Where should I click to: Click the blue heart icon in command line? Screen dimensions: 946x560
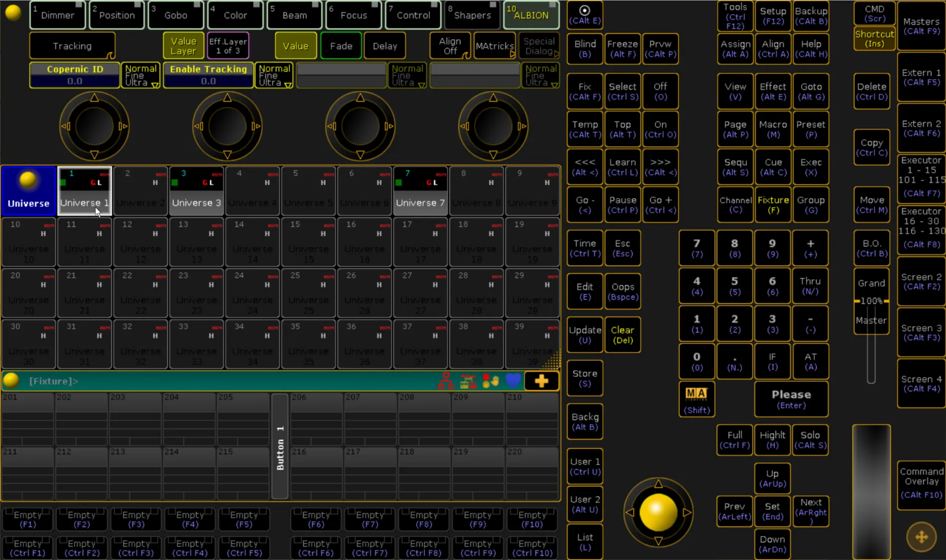click(513, 381)
